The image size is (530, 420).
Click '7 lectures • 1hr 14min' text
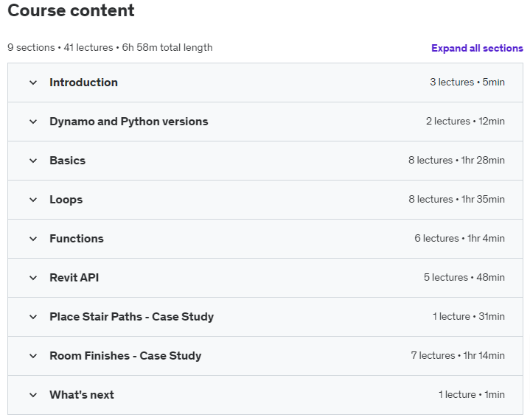coord(458,355)
